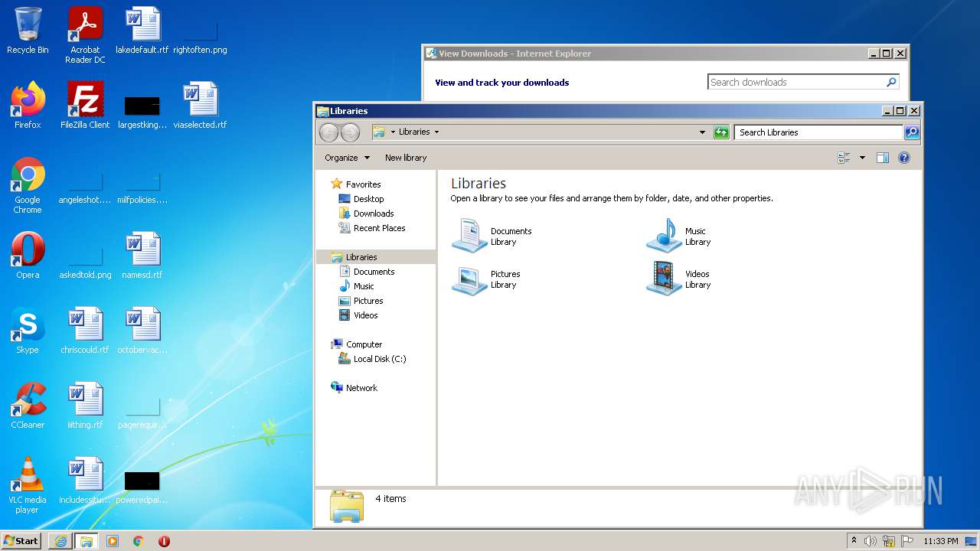Expand the arrow before Libraries in breadcrumb
The width and height of the screenshot is (980, 551).
tap(393, 132)
